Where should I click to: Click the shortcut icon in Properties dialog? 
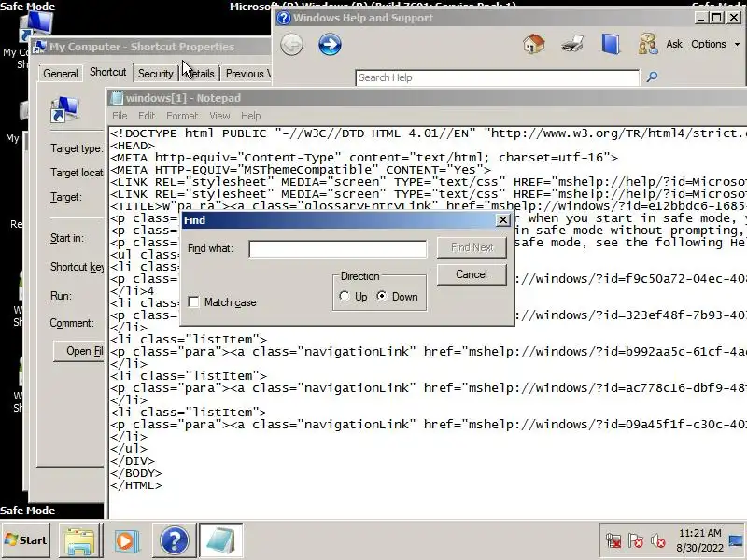pyautogui.click(x=63, y=109)
